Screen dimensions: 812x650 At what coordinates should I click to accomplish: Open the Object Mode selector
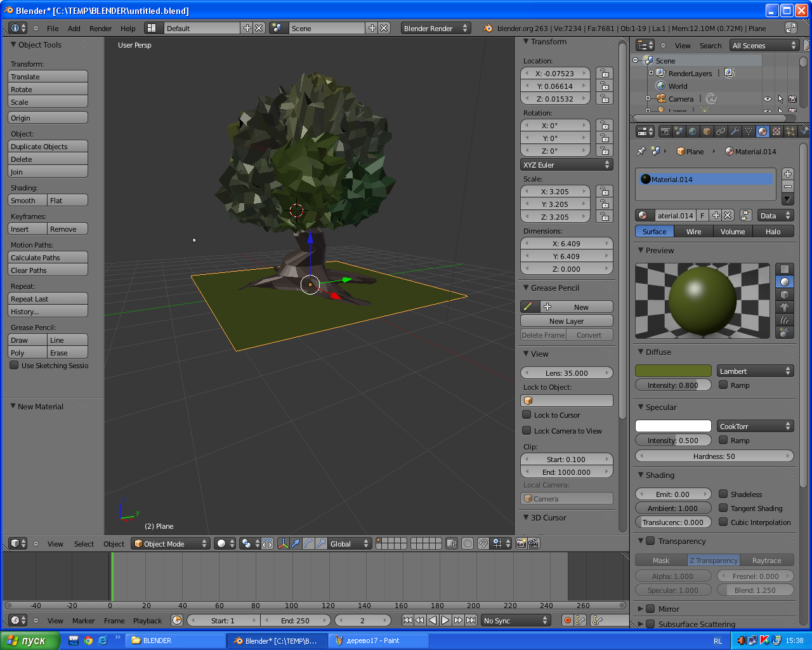[x=170, y=543]
